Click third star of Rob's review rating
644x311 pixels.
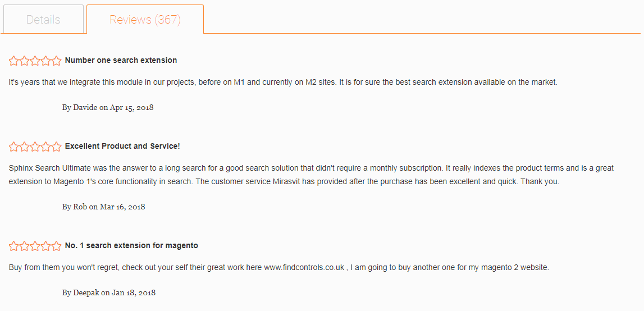[35, 147]
